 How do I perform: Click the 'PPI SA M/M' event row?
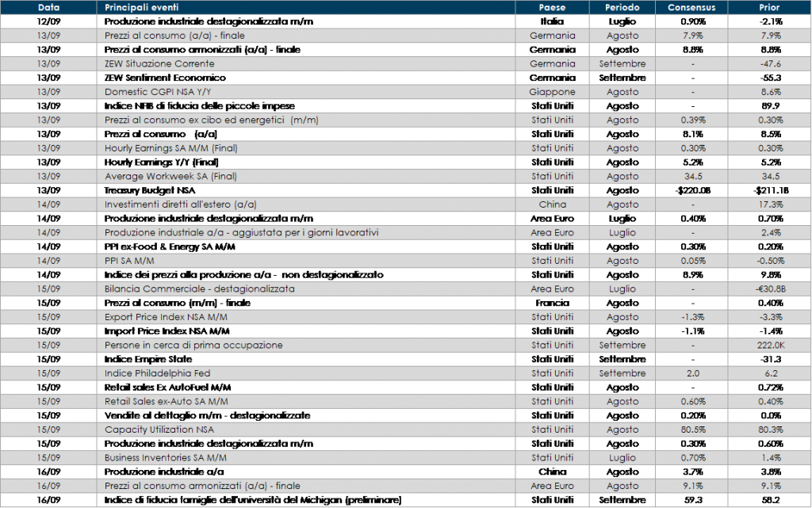[x=130, y=261]
